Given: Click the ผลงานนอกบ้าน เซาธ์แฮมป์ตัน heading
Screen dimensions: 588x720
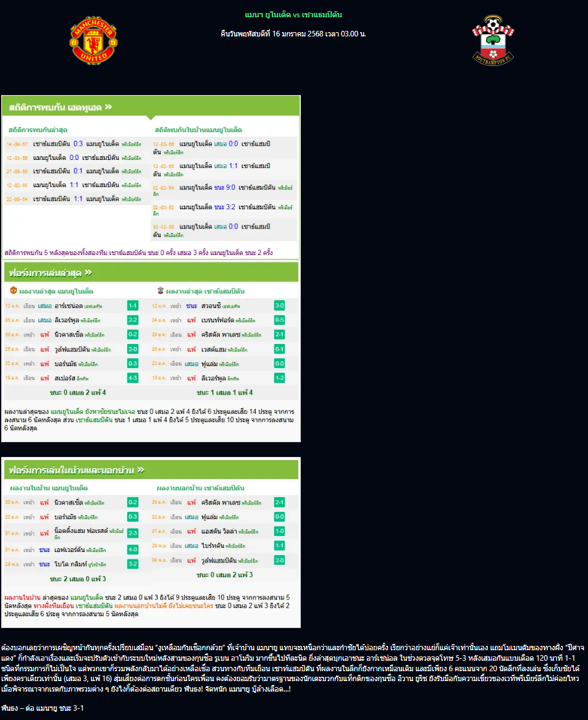Looking at the screenshot, I should tap(200, 488).
